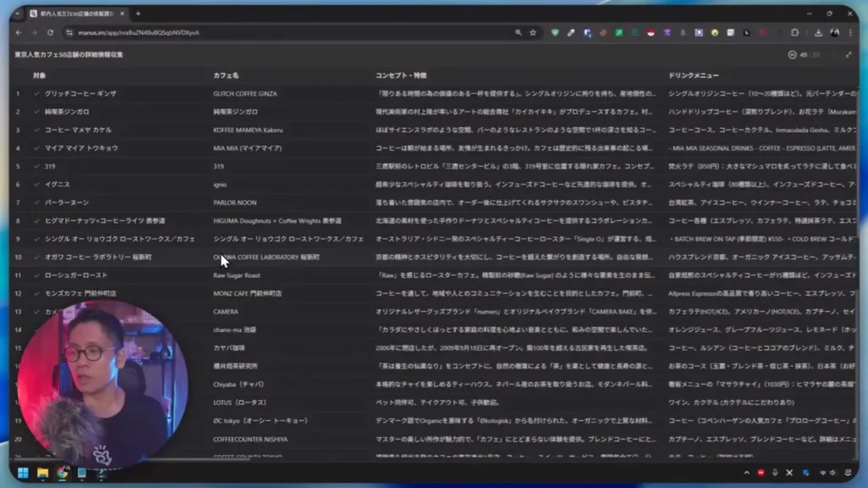Select the chano-ma 池袋 cell
868x488 pixels.
tap(235, 330)
